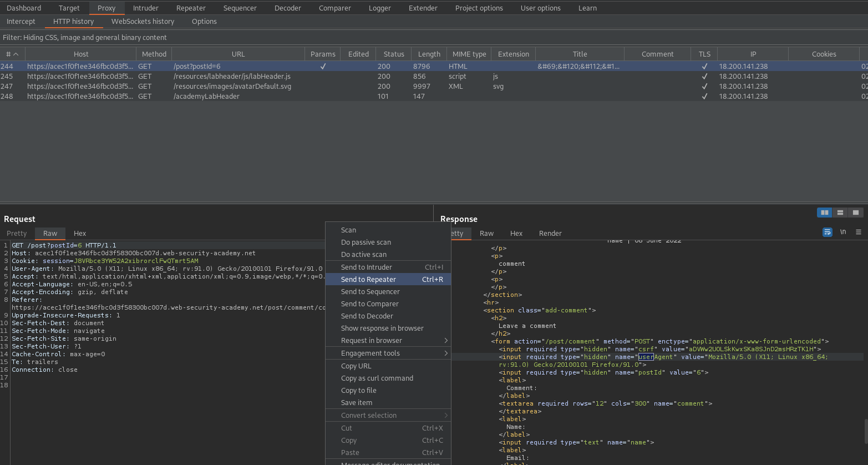This screenshot has width=868, height=465.
Task: Select Copy URL
Action: 388,366
